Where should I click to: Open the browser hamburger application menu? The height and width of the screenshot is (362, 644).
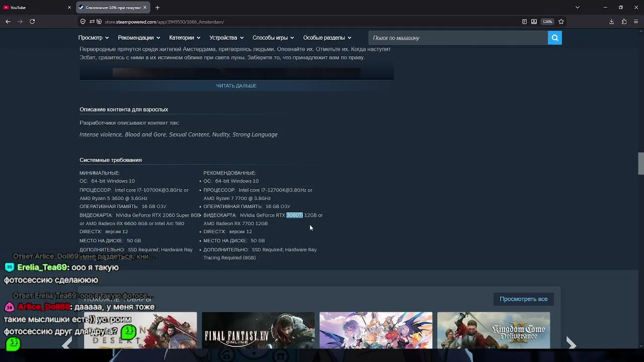pyautogui.click(x=636, y=22)
